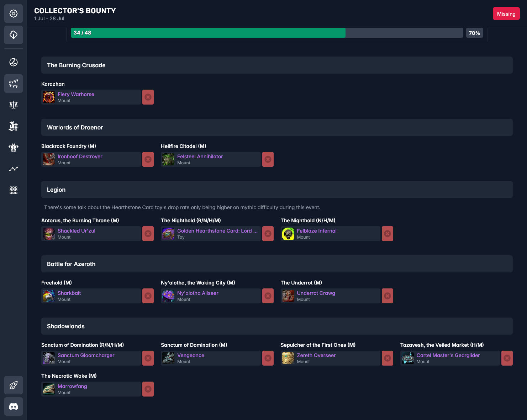Collapse the Shadowlands section header
Screen dimensions: 527x420
277,326
